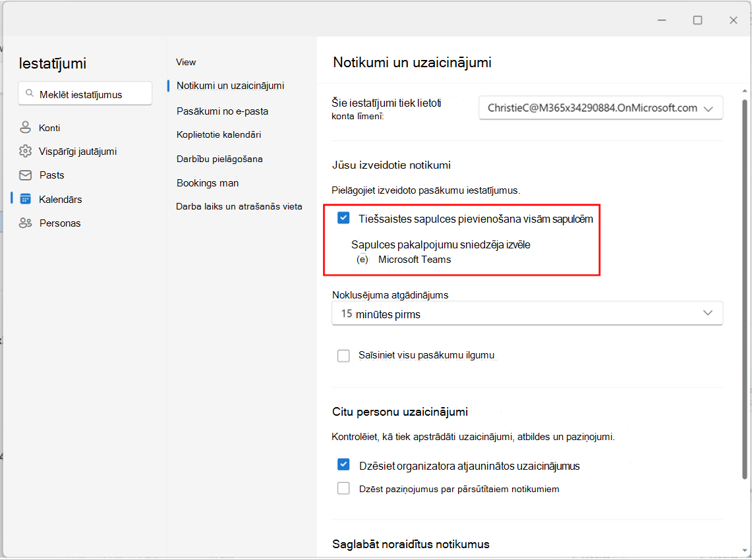The image size is (752, 560).
Task: Open Koplietotie kalendāri settings
Action: (219, 134)
